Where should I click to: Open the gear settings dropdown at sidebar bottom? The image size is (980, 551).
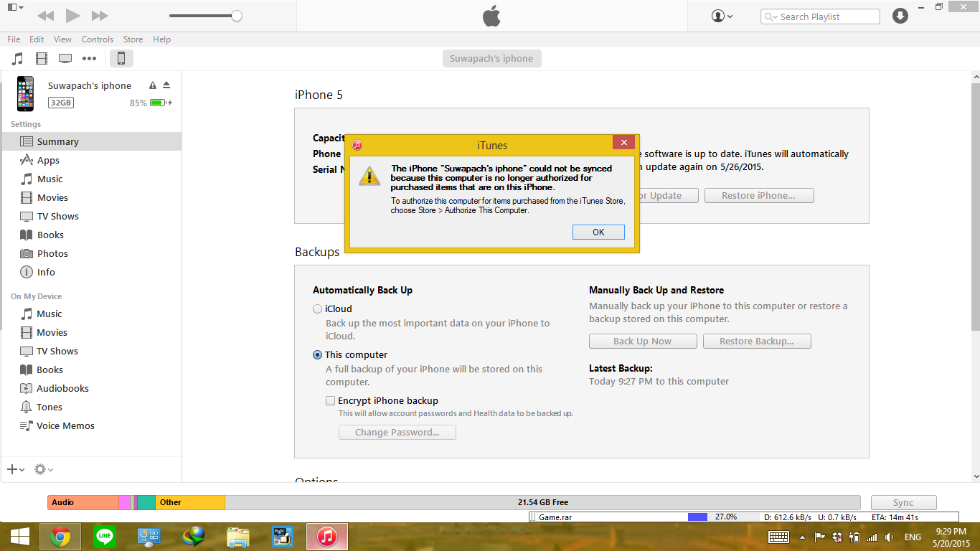[44, 469]
